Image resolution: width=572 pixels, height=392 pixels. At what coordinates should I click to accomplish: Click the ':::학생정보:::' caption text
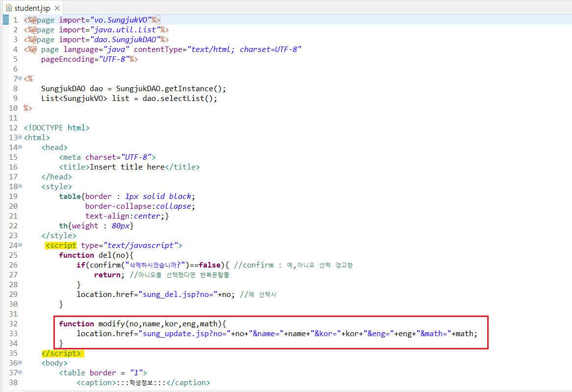[141, 383]
